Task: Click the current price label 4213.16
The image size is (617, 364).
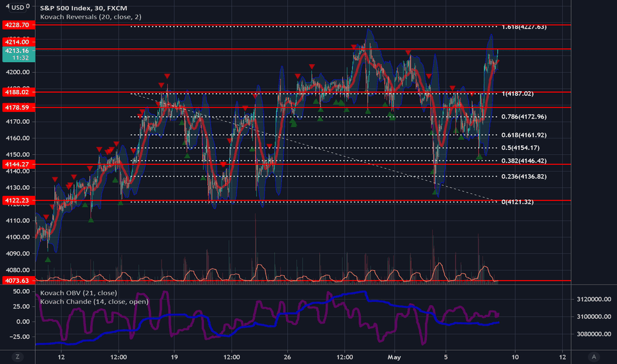Action: point(19,54)
